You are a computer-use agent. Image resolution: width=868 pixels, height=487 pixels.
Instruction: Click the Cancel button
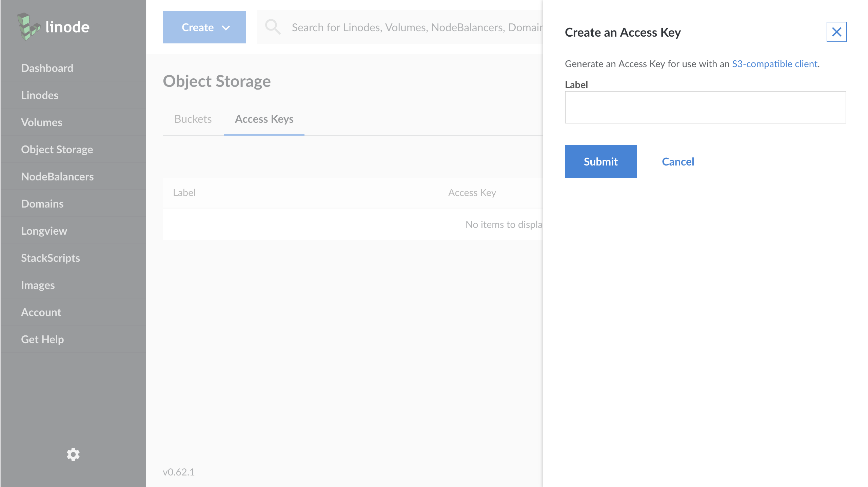[x=678, y=161]
